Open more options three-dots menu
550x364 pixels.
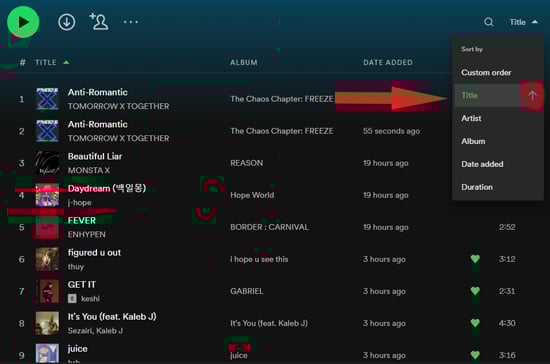click(131, 22)
